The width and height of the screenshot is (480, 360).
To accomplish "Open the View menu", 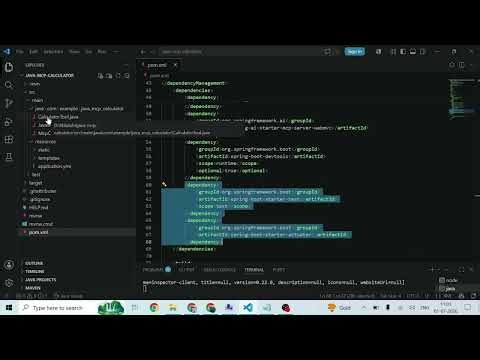I will pyautogui.click(x=74, y=52).
